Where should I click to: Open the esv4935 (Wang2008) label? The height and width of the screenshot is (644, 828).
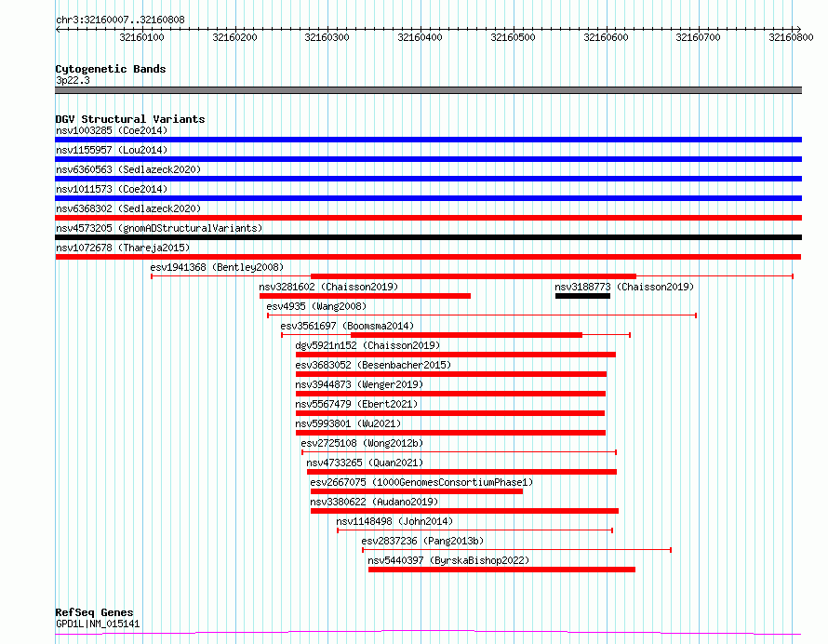click(316, 306)
